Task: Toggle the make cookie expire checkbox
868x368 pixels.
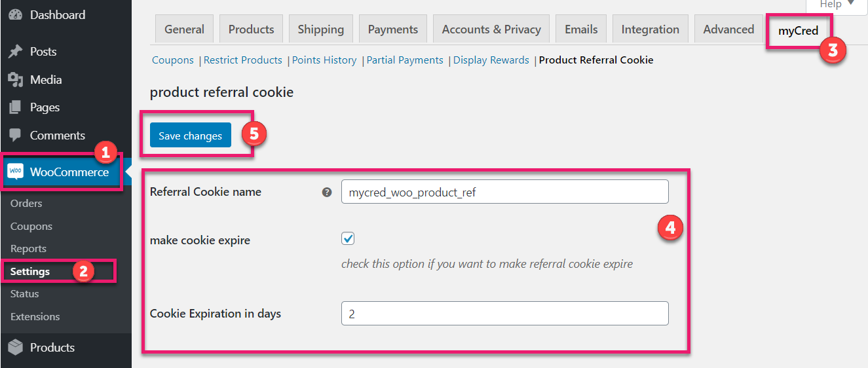Action: (348, 239)
